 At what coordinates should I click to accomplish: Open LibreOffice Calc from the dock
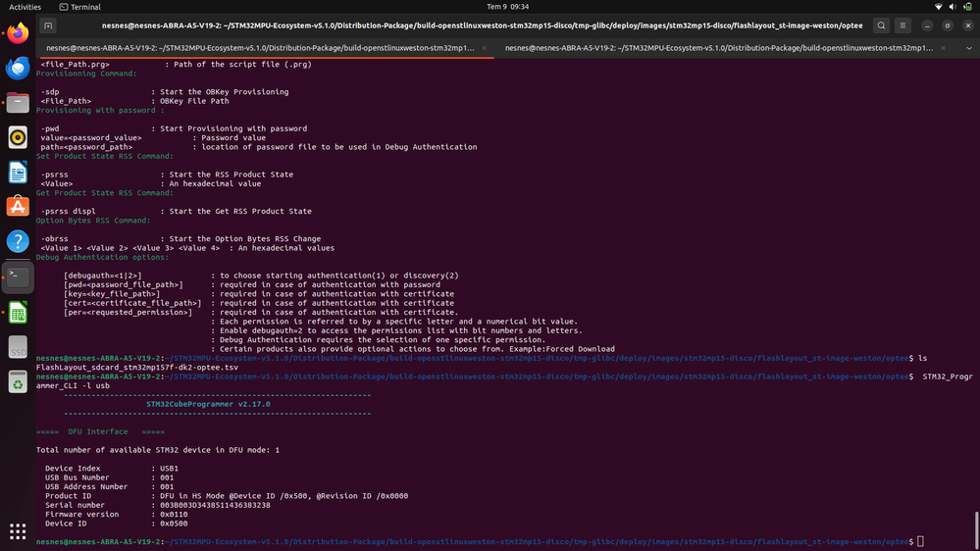tap(18, 313)
